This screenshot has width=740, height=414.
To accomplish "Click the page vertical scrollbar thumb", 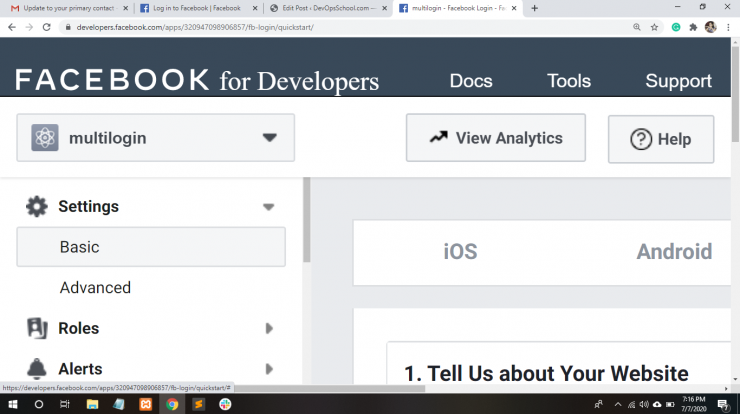I will 735,93.
